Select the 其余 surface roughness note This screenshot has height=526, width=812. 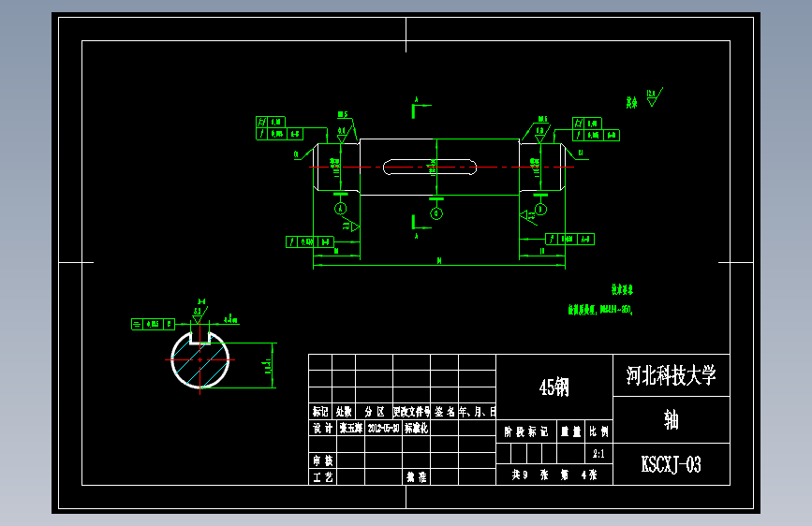click(x=631, y=103)
